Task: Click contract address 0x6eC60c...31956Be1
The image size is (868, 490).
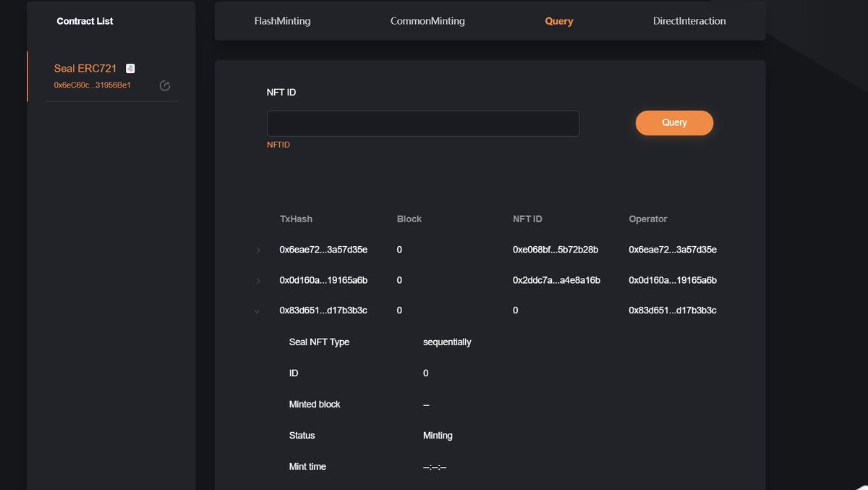Action: point(93,85)
